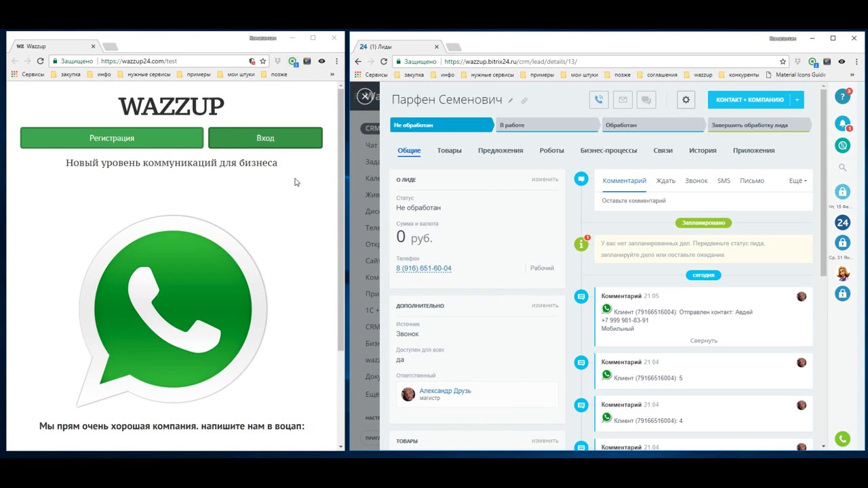Click Александр Друзь avatar photo

[408, 394]
